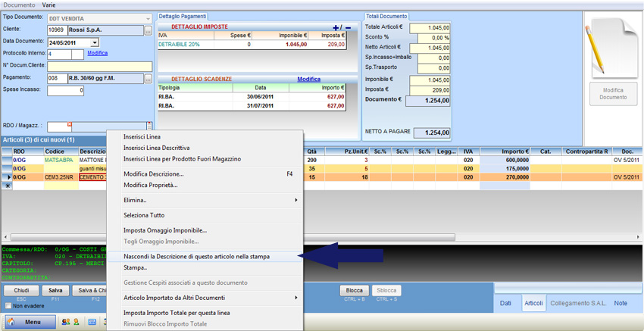Switch to the Note tab
Viewport: 644px width, 331px height.
tap(621, 304)
